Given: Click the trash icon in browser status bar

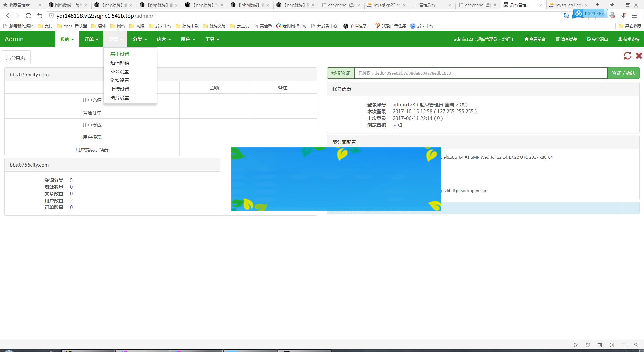Looking at the screenshot, I should (x=600, y=345).
